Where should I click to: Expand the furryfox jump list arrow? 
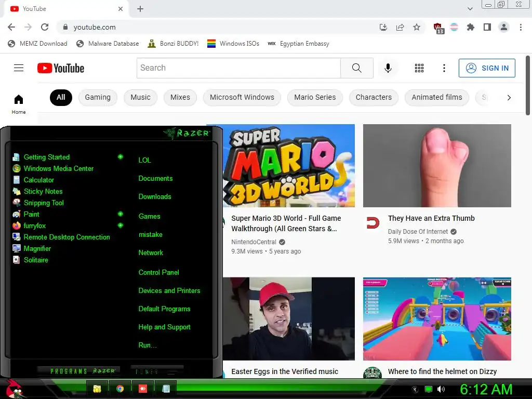point(120,225)
